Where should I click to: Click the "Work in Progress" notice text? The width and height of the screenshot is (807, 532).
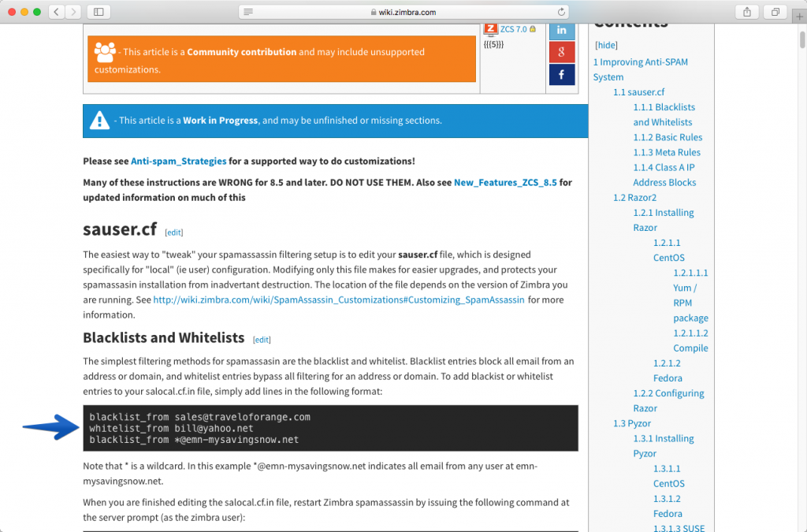click(221, 121)
